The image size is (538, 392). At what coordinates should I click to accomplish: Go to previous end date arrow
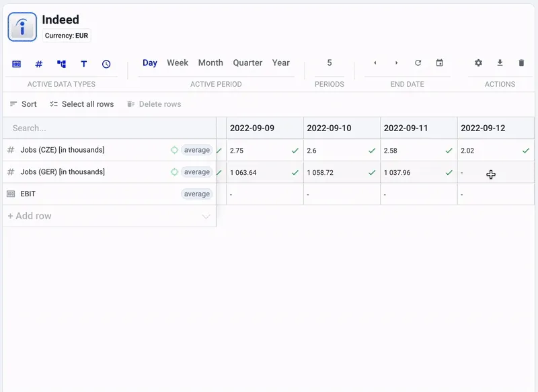375,63
